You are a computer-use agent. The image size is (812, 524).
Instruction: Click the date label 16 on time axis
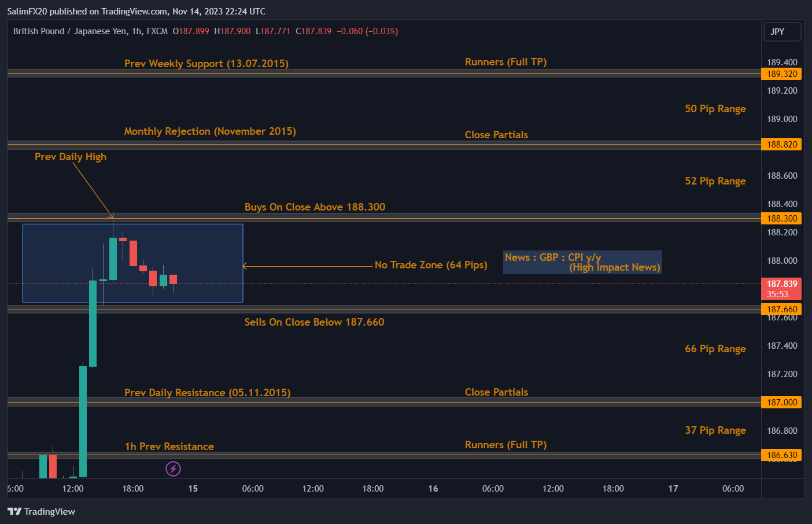(x=433, y=489)
